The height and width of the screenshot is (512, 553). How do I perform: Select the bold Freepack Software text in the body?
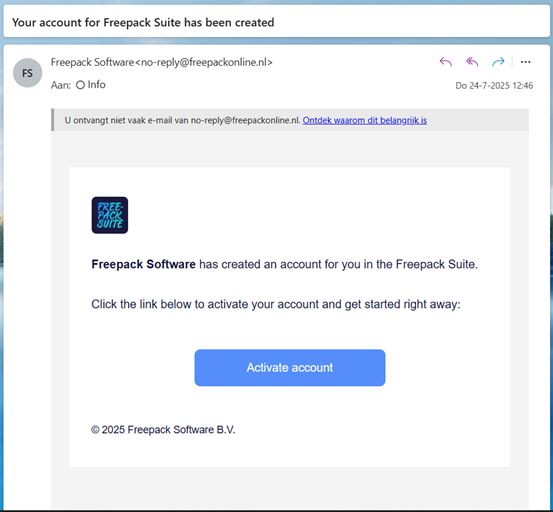coord(143,264)
